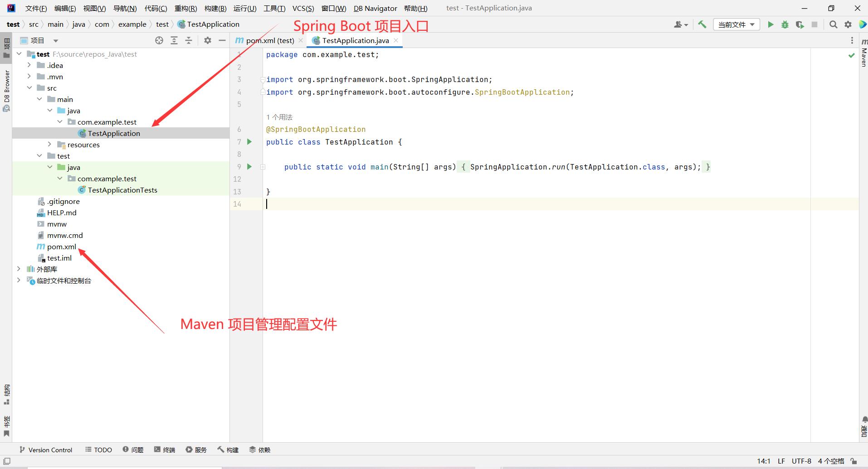The image size is (868, 469).
Task: Run TestApplication class from the line 7 gutter icon
Action: tap(249, 142)
